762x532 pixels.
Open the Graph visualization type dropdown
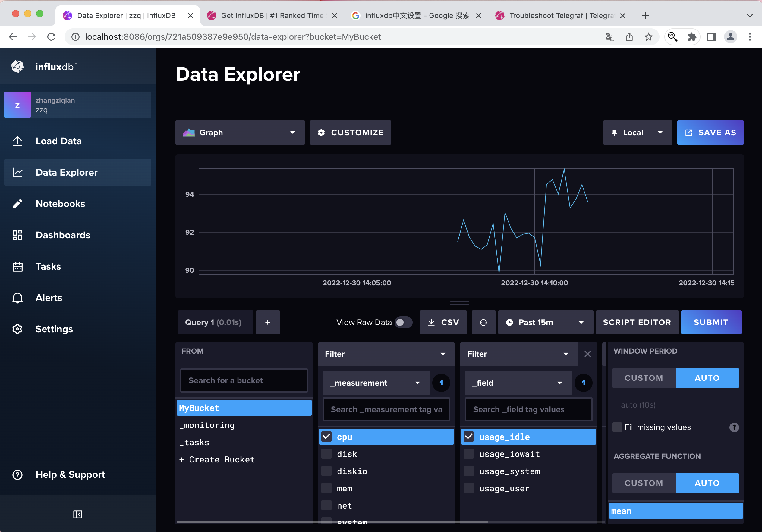pyautogui.click(x=240, y=133)
